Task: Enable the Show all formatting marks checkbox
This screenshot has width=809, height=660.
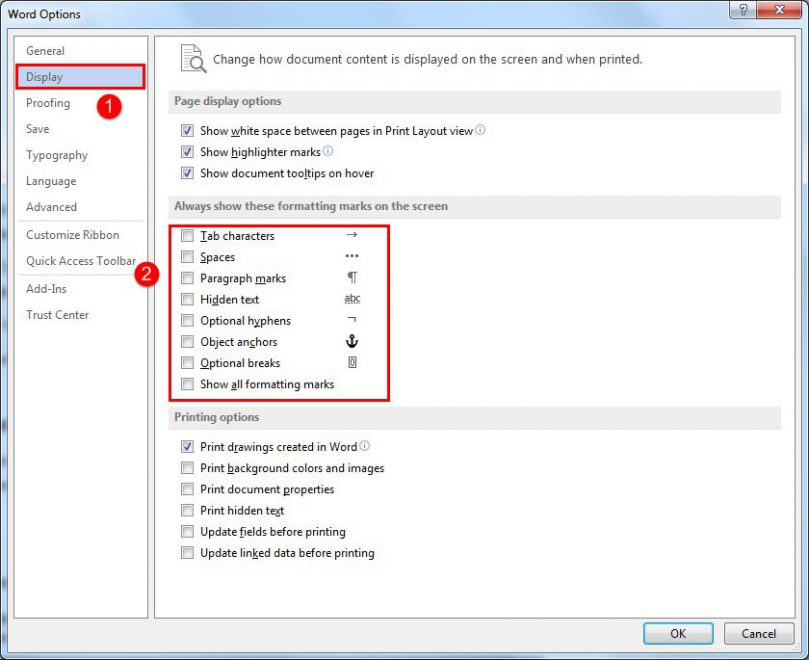Action: coord(187,384)
